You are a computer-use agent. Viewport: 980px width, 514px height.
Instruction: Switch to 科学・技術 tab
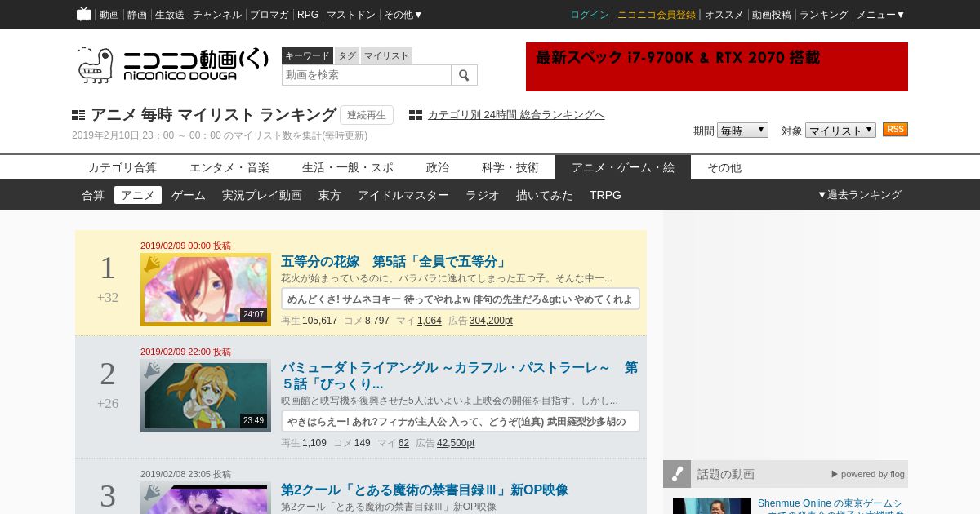pos(510,167)
